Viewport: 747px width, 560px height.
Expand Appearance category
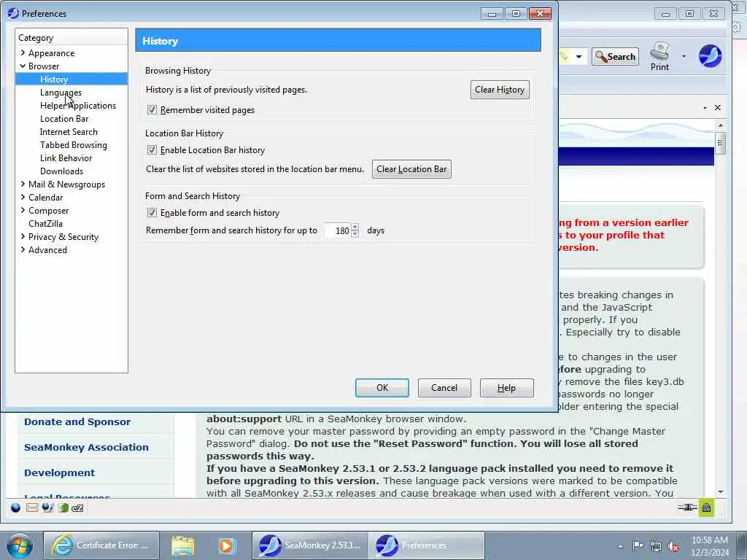tap(23, 52)
